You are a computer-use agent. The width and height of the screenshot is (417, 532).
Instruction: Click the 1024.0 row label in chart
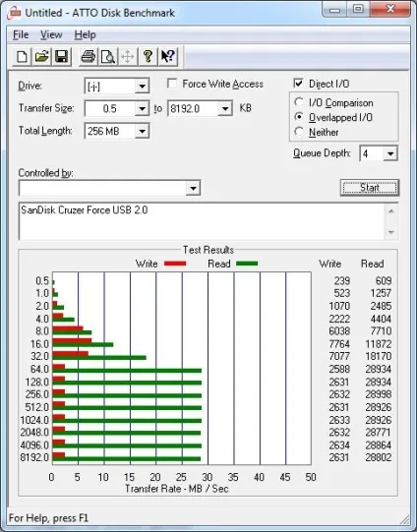click(34, 420)
